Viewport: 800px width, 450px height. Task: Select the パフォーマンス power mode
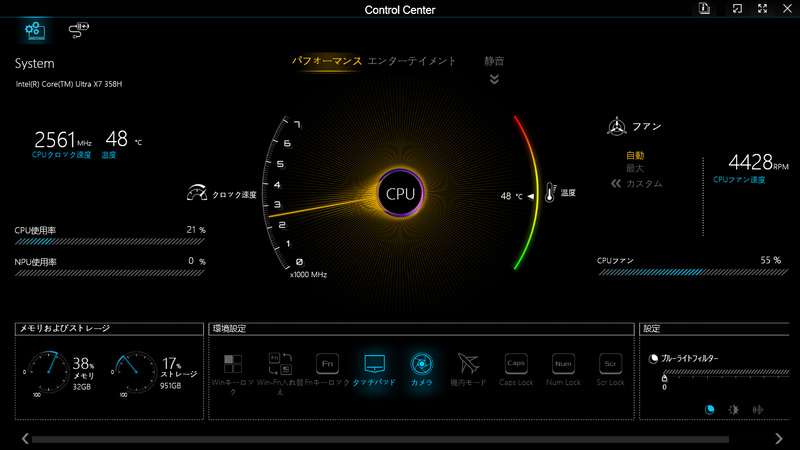point(327,61)
